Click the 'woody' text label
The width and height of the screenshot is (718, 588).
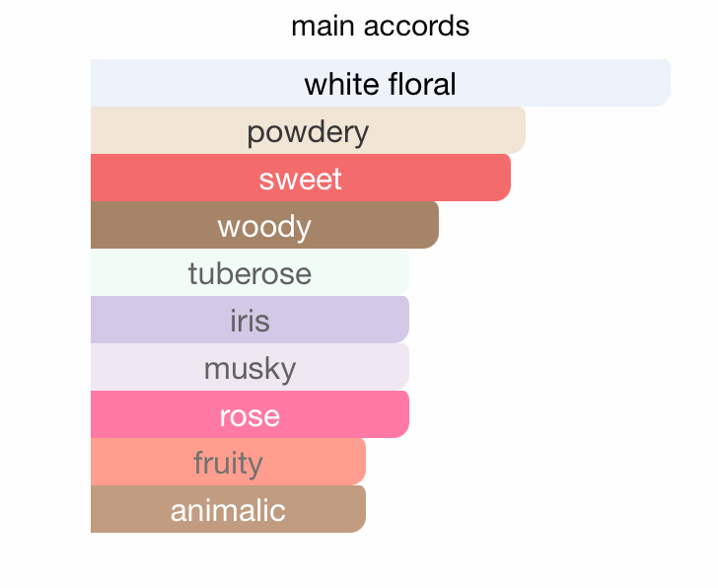click(x=264, y=228)
